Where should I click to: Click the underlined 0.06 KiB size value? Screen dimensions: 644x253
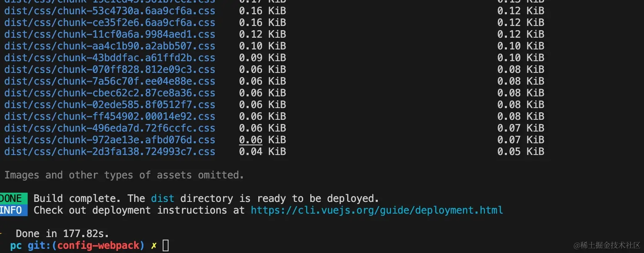251,140
